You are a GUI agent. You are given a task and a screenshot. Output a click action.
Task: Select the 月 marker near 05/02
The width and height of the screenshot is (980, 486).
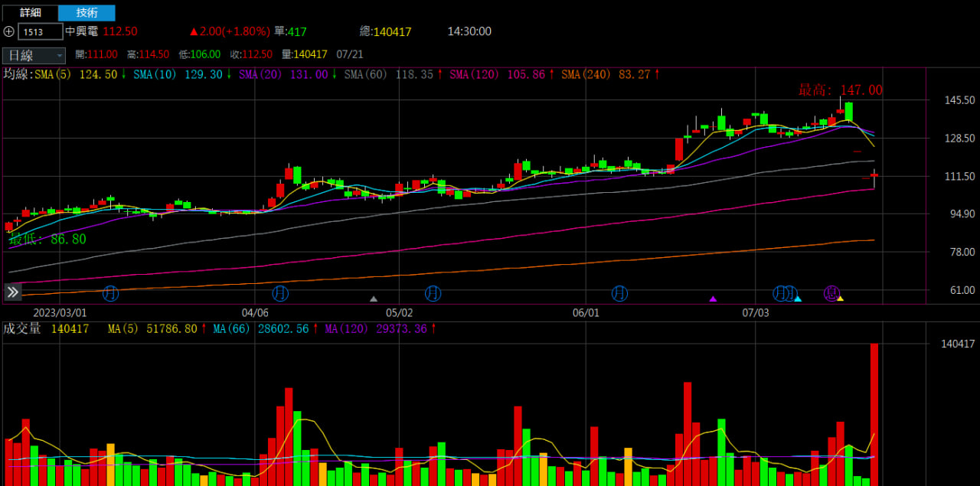pyautogui.click(x=433, y=292)
